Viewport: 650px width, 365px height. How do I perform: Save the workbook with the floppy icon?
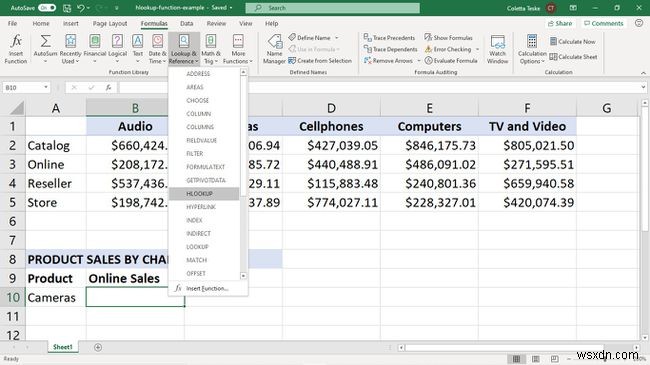[x=67, y=8]
